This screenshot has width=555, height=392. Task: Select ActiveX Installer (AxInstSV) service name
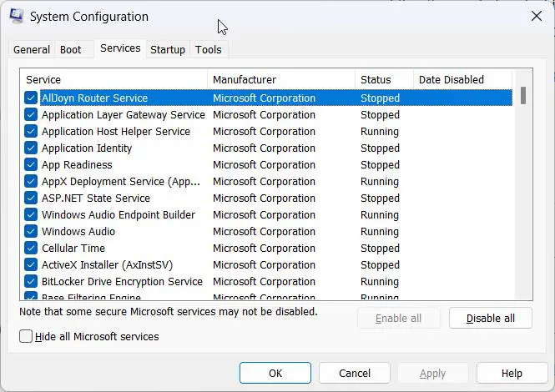108,264
